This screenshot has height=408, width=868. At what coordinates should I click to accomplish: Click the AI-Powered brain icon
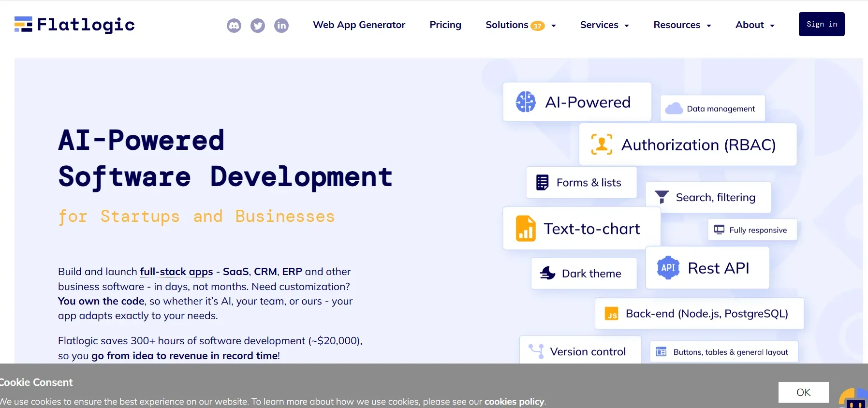[526, 102]
